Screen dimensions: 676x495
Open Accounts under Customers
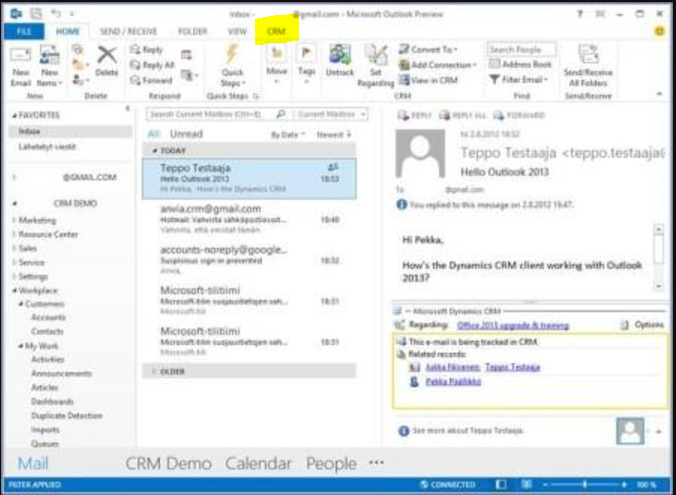(48, 317)
